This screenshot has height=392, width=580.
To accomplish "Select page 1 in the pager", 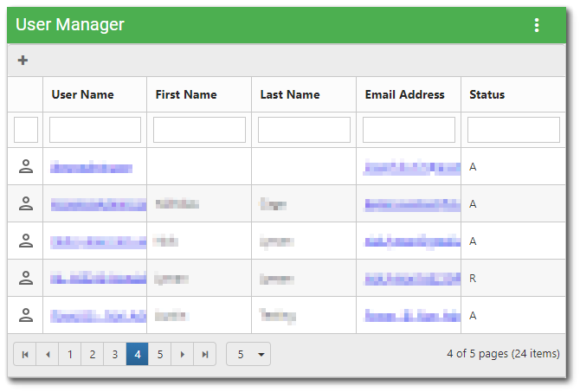I will [x=70, y=354].
